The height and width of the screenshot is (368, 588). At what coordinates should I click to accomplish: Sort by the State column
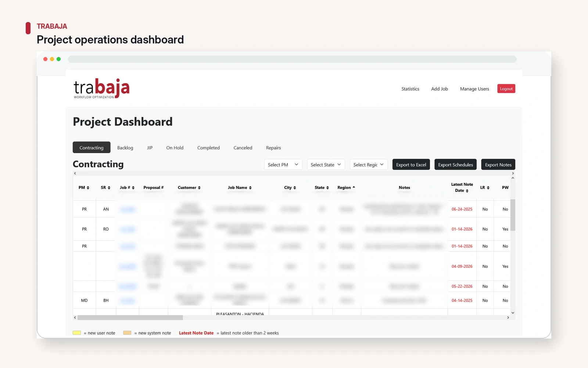pyautogui.click(x=322, y=188)
